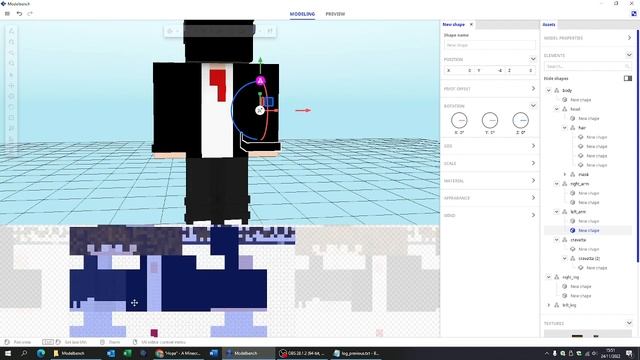
Task: Open Windows taskbar search
Action: (x=24, y=353)
